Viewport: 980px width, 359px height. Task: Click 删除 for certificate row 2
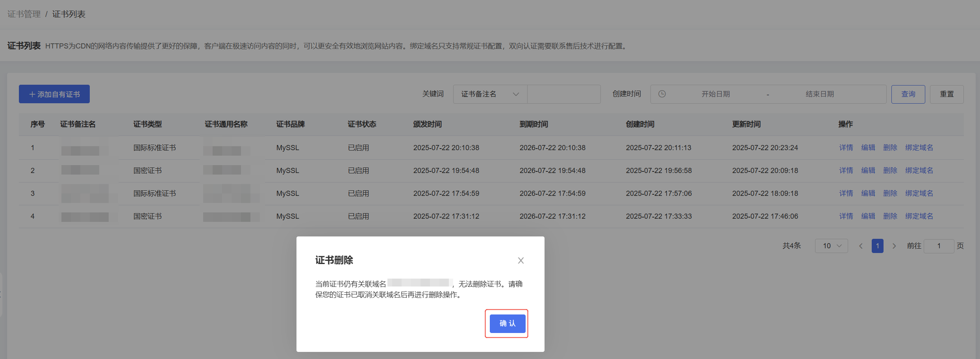890,170
